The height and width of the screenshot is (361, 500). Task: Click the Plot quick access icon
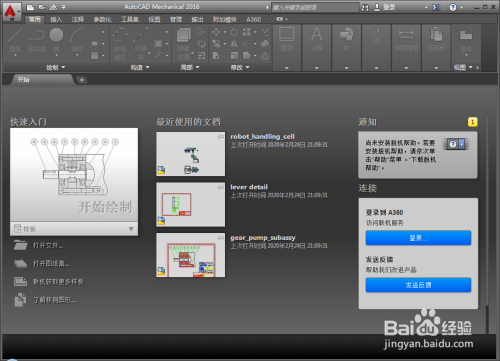(x=53, y=7)
